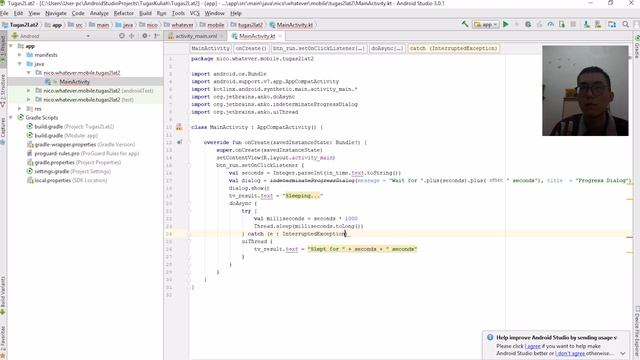640x360 pixels.
Task: Switch to activity_main.xml editor tab
Action: 196,36
